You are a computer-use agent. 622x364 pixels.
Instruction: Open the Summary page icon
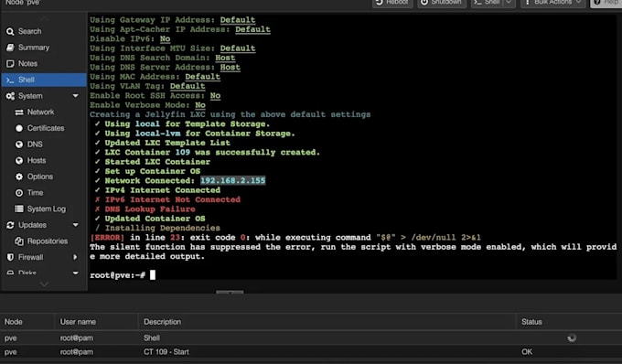coord(10,48)
